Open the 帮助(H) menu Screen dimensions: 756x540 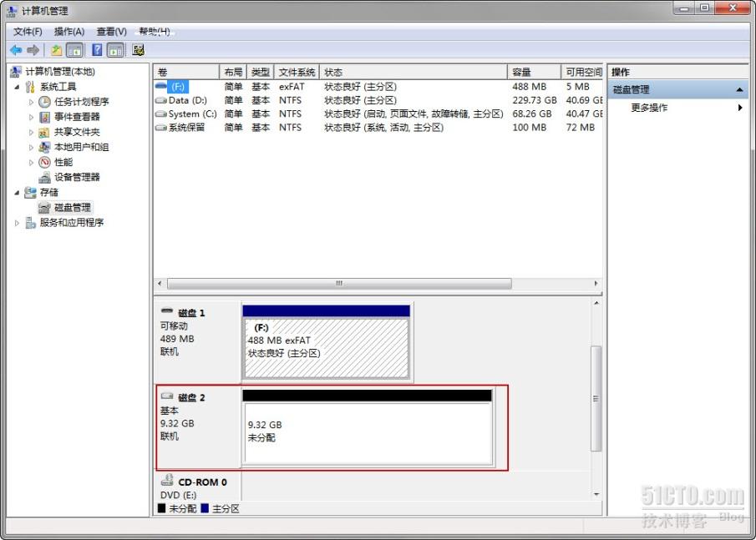(155, 32)
